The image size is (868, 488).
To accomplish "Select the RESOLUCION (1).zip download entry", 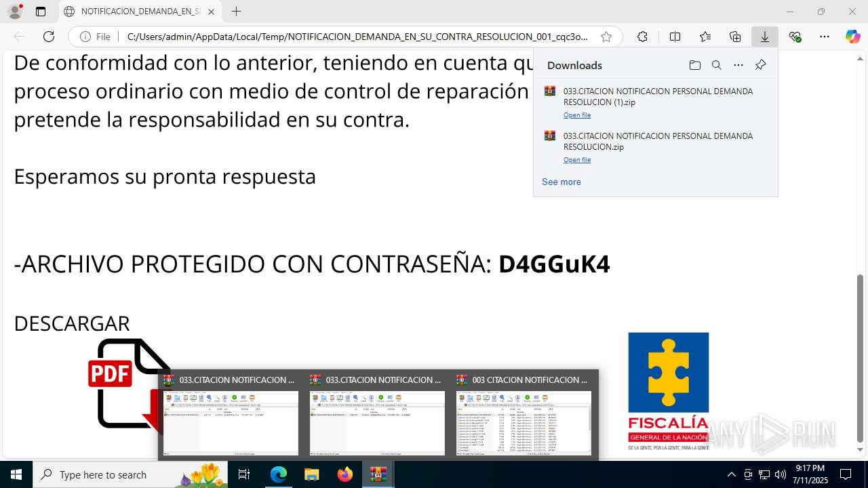I will [x=655, y=102].
